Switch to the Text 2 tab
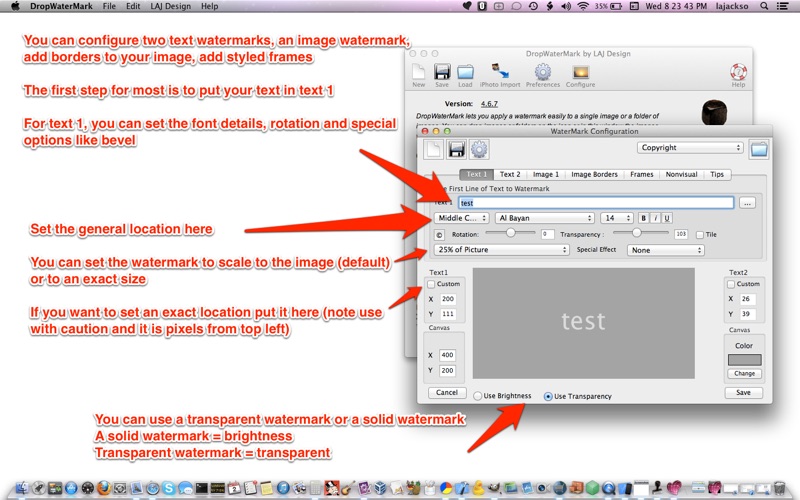 [510, 174]
